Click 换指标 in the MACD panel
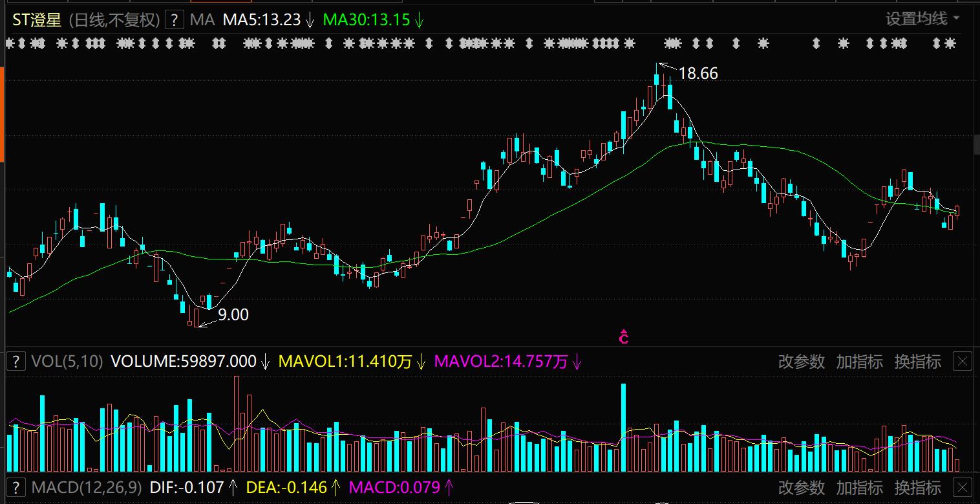This screenshot has width=980, height=504. coord(917,487)
